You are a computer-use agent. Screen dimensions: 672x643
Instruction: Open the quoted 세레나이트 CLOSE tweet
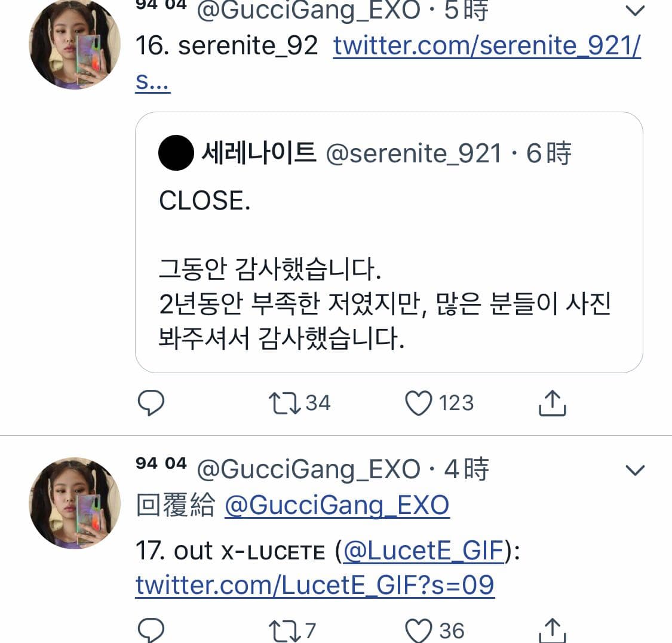coord(389,242)
